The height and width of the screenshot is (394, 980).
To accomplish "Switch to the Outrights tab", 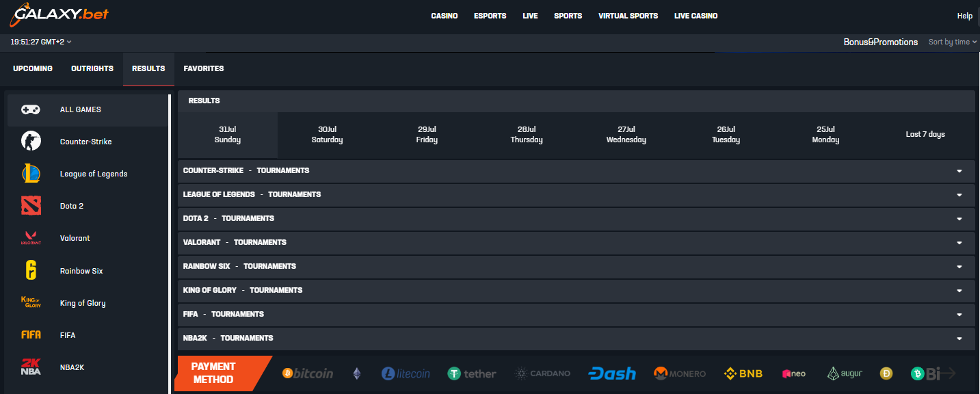I will (x=92, y=68).
